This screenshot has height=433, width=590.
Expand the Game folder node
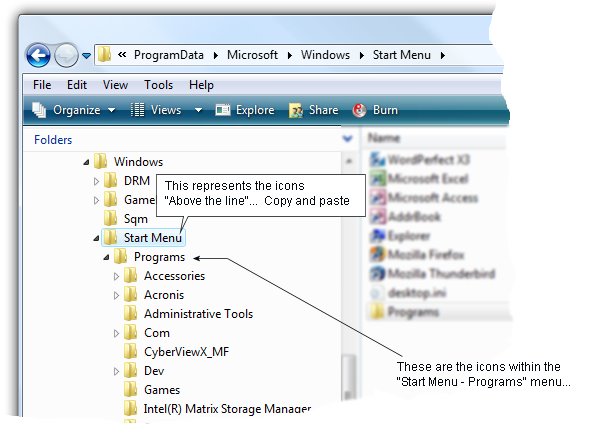[x=96, y=200]
